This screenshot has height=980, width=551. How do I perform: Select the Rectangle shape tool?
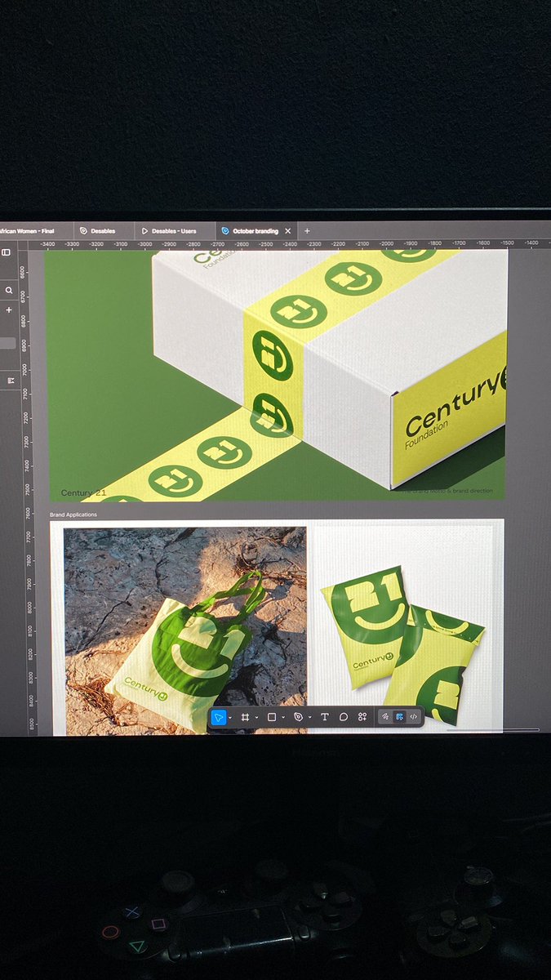click(x=272, y=717)
